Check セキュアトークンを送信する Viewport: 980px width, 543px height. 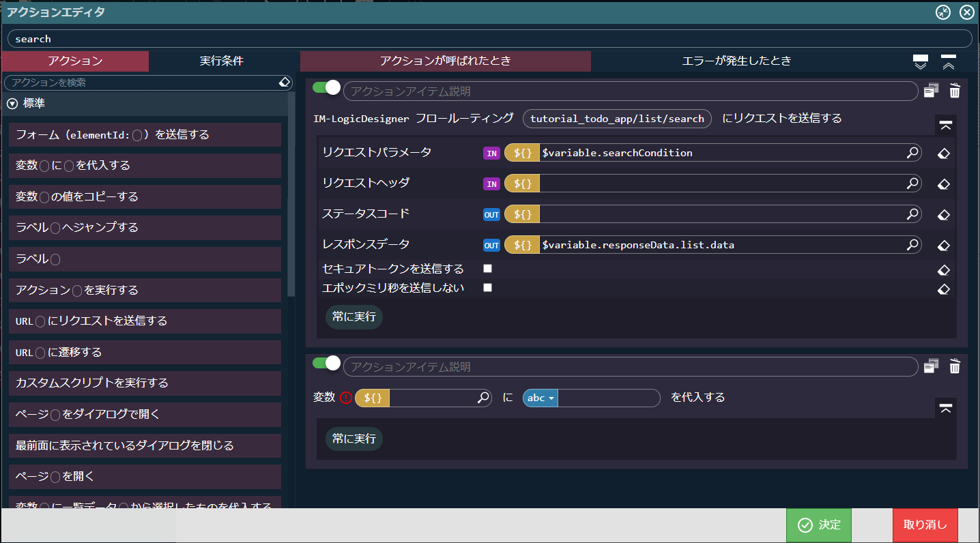pos(487,268)
